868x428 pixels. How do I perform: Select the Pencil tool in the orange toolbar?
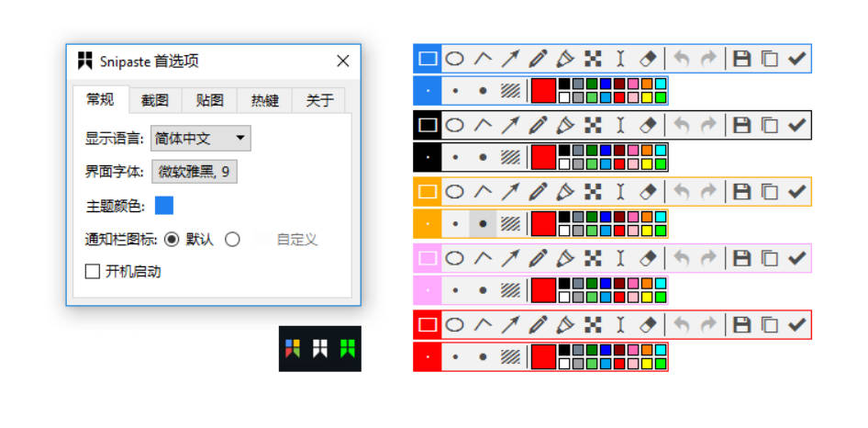point(538,191)
